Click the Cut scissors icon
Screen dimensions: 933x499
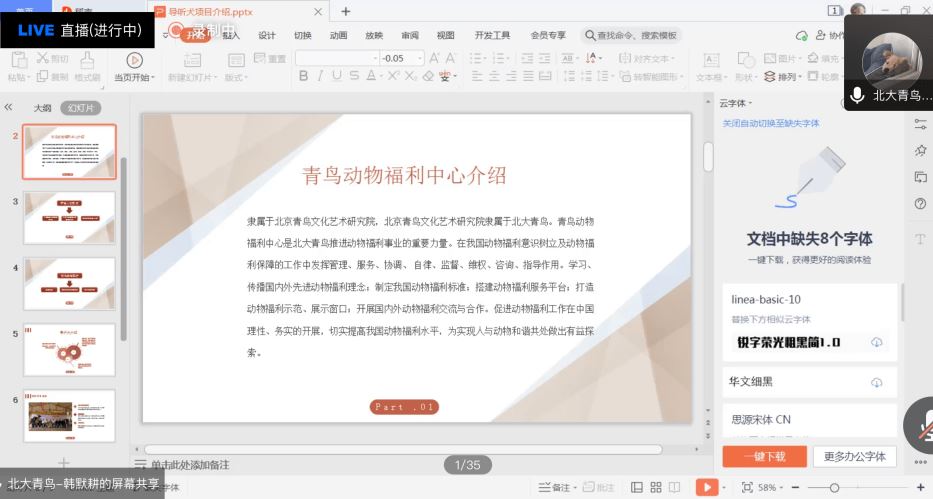point(42,58)
